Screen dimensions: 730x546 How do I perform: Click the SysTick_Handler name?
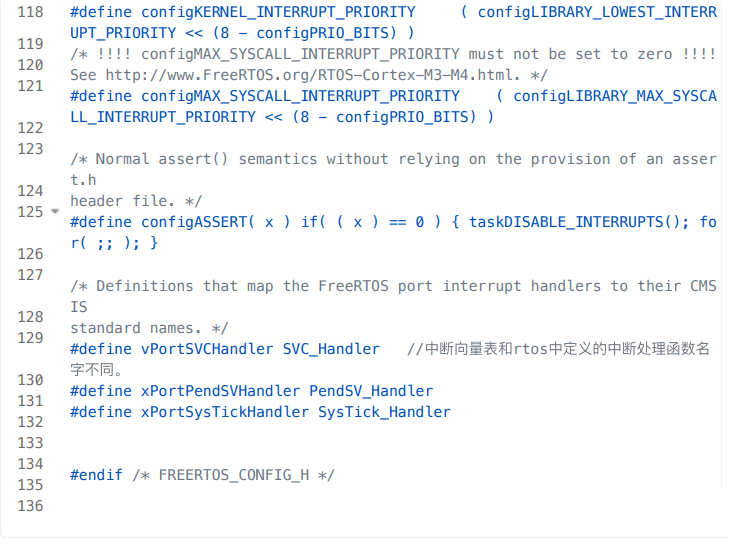pos(384,412)
